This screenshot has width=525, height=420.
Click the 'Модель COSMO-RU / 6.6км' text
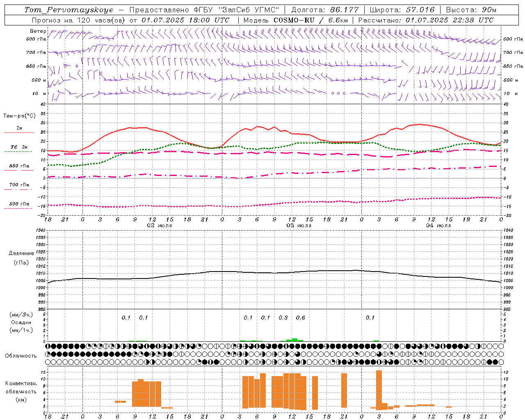click(x=296, y=20)
